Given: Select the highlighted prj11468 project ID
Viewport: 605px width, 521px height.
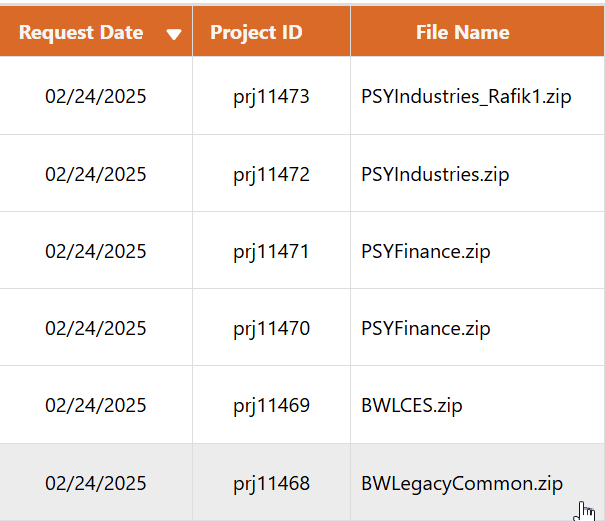Looking at the screenshot, I should 271,484.
